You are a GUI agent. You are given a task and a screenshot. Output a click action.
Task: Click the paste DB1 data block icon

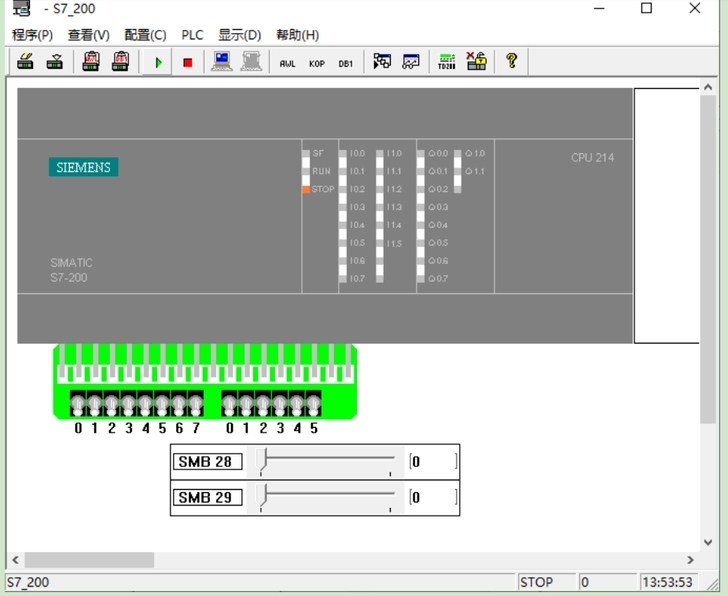(121, 61)
